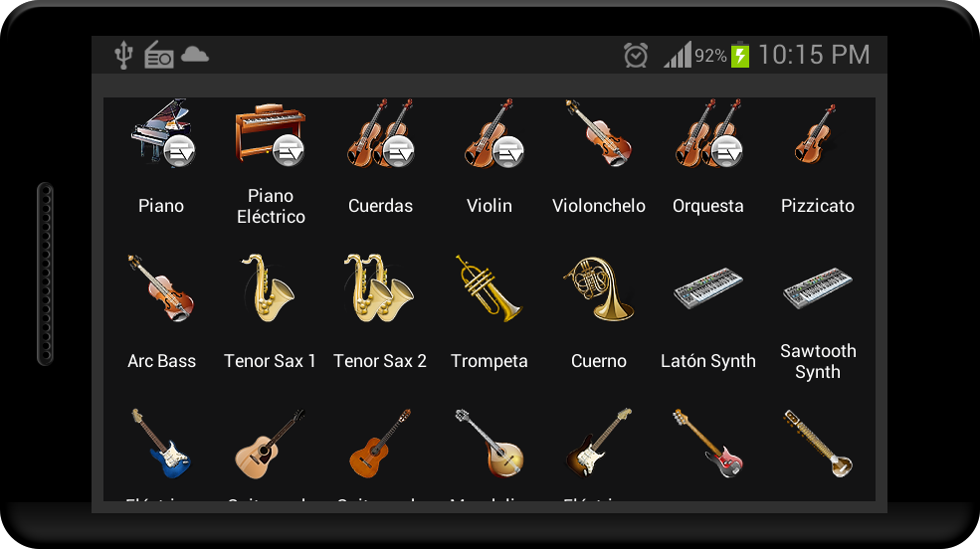The height and width of the screenshot is (549, 980).
Task: Select the Piano grand piano icon
Action: (x=162, y=132)
